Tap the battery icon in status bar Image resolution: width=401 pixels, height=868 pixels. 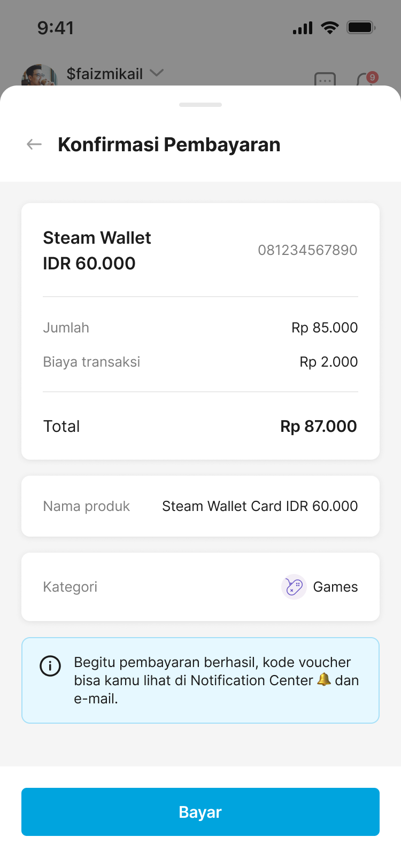click(x=361, y=28)
